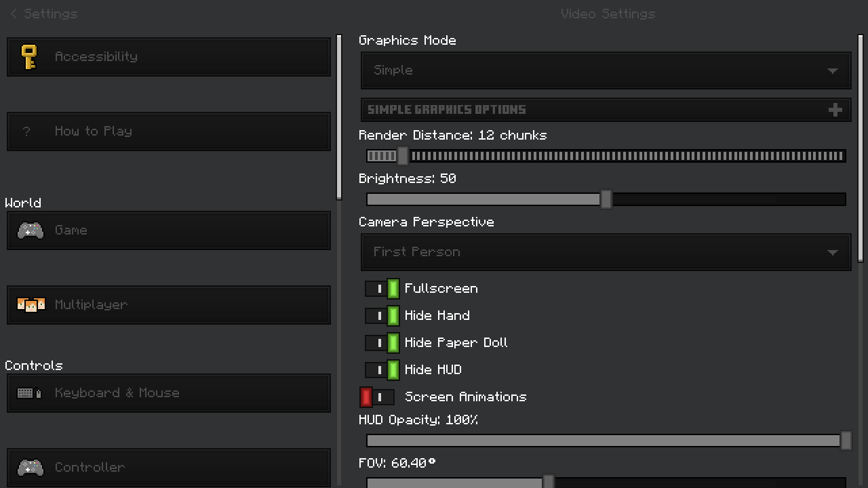This screenshot has height=488, width=868.
Task: Click the question mark How to Play icon
Action: [x=26, y=131]
